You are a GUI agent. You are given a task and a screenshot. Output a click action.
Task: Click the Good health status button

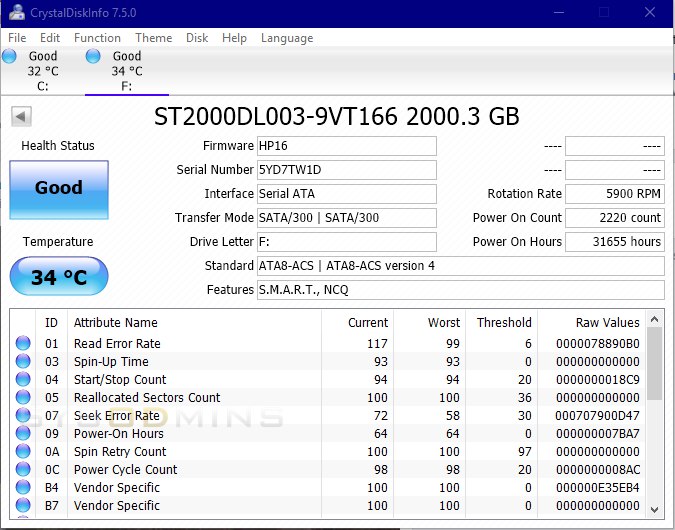click(x=59, y=190)
